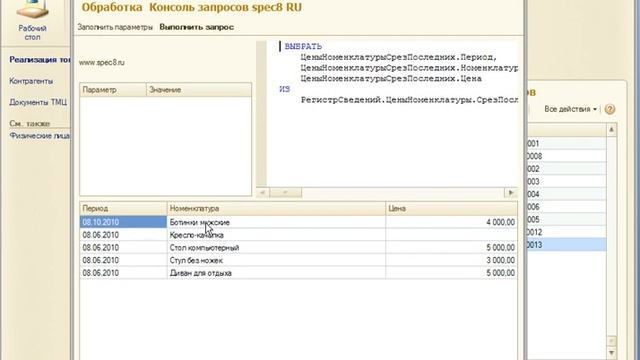Click the Значение column header
The height and width of the screenshot is (360, 640).
click(199, 90)
